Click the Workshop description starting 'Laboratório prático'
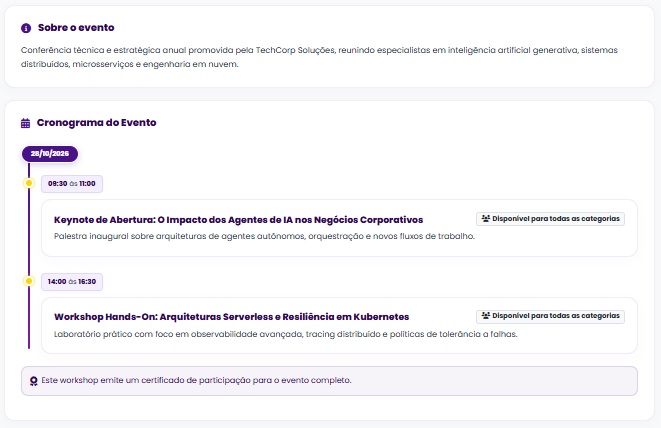 pos(285,334)
